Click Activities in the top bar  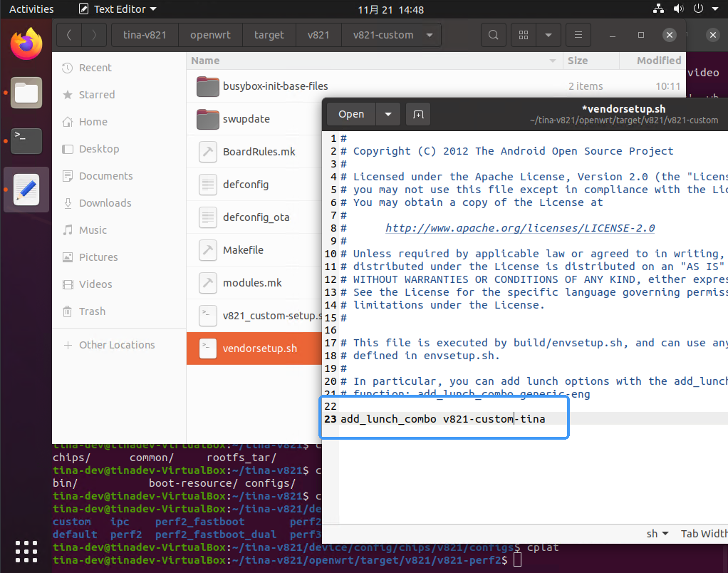(x=31, y=9)
